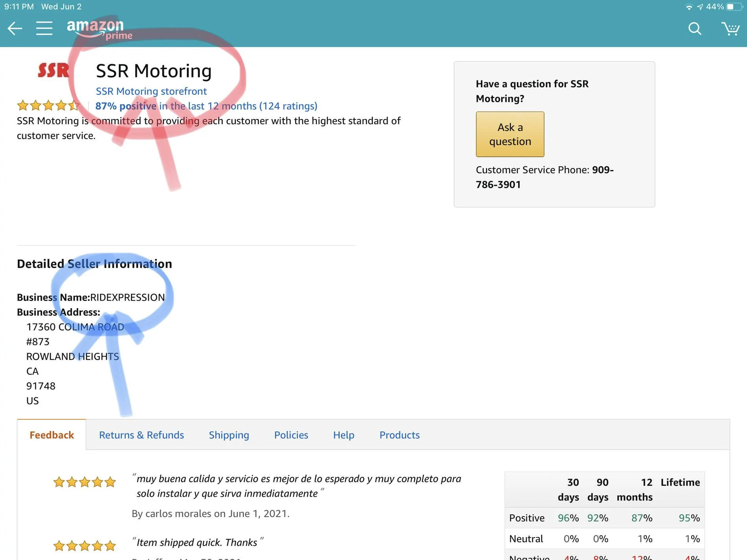747x560 pixels.
Task: Select the Positive 90 days 92% cell
Action: (x=598, y=518)
